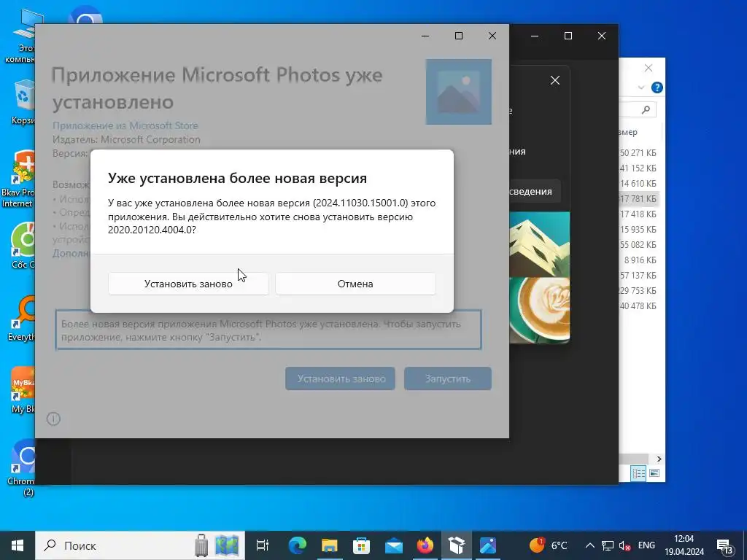
Task: Click the right arrow of Explorer's horizontal scrollbar
Action: (659, 459)
